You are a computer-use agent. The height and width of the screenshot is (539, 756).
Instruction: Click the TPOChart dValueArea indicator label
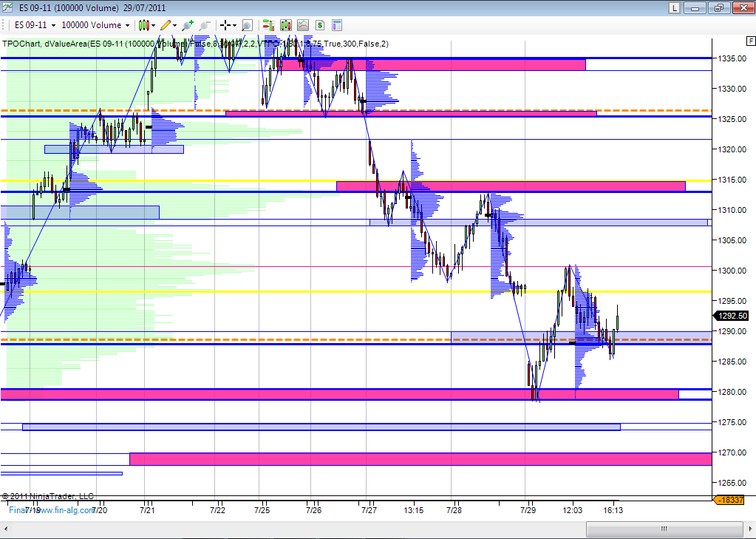coord(195,44)
